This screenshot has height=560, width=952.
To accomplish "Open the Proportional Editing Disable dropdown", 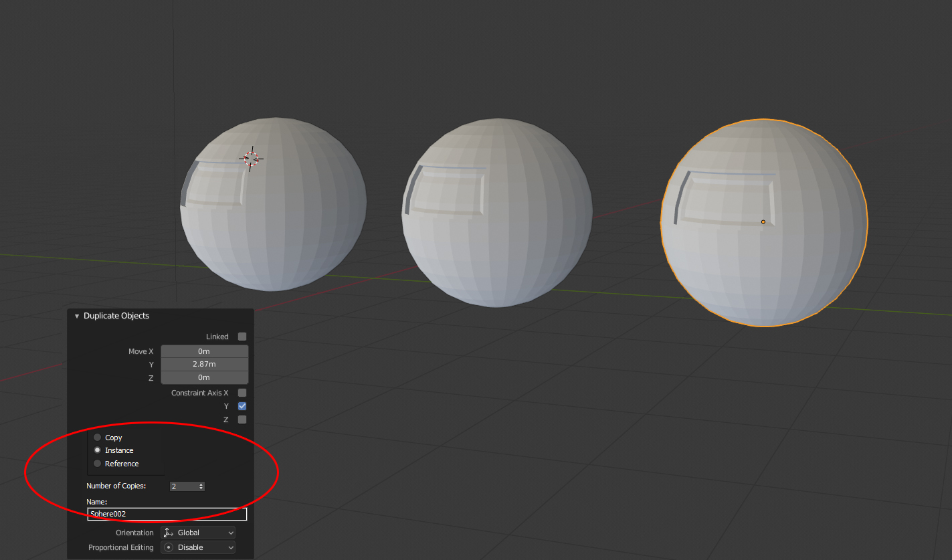I will 199,547.
